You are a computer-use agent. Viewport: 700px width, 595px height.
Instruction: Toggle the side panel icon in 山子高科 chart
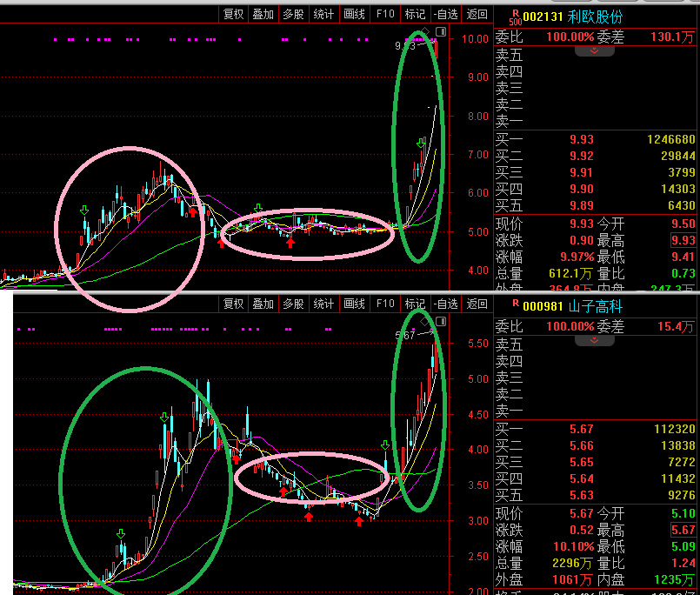441,322
